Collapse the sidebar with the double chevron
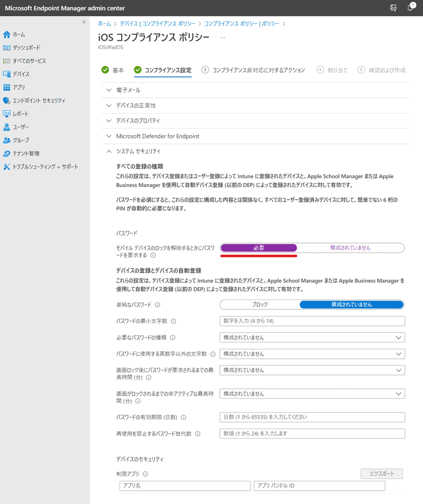 click(84, 22)
